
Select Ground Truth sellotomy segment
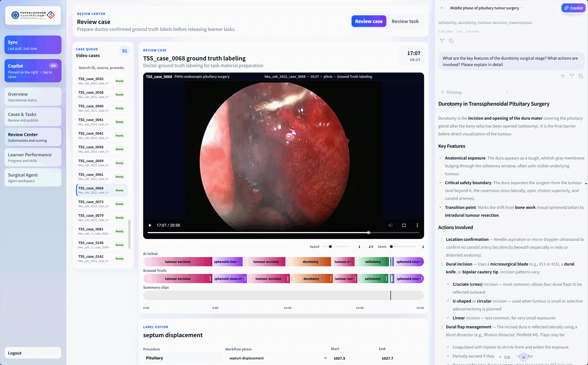click(373, 279)
